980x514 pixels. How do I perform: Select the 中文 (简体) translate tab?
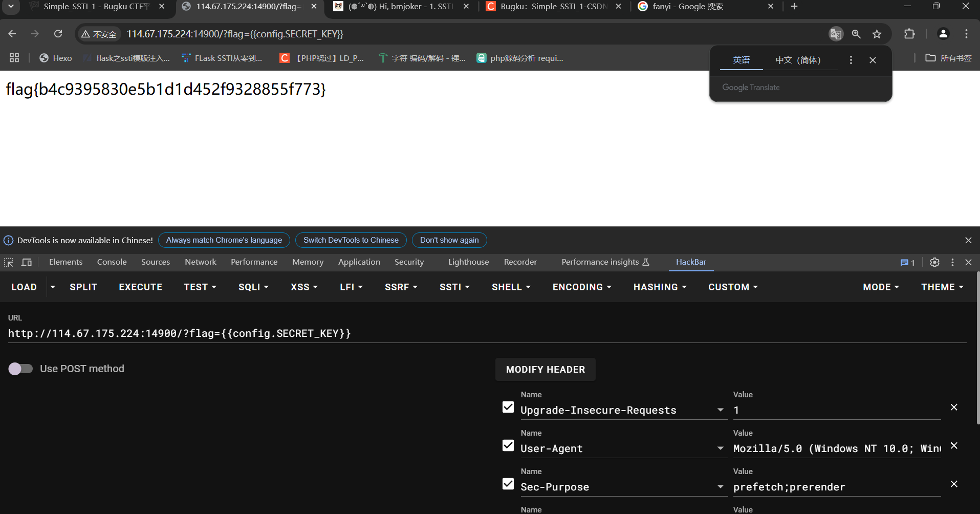point(798,60)
